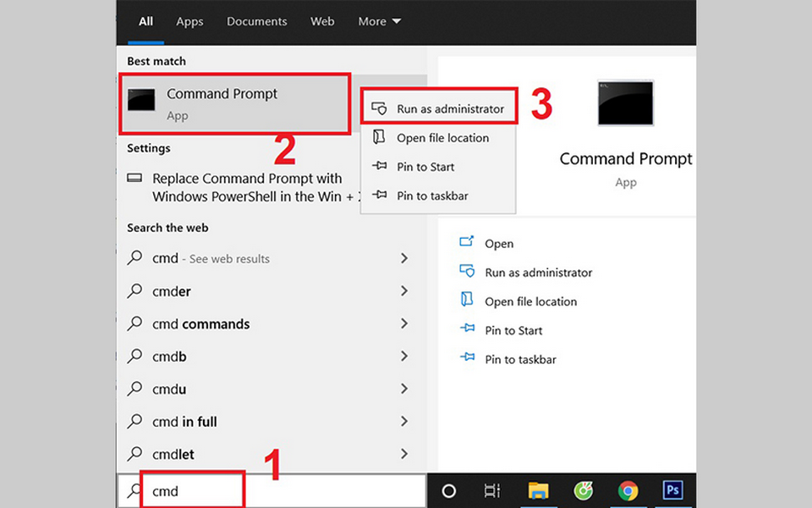Image resolution: width=812 pixels, height=508 pixels.
Task: Click Open in the preview pane
Action: click(x=499, y=244)
